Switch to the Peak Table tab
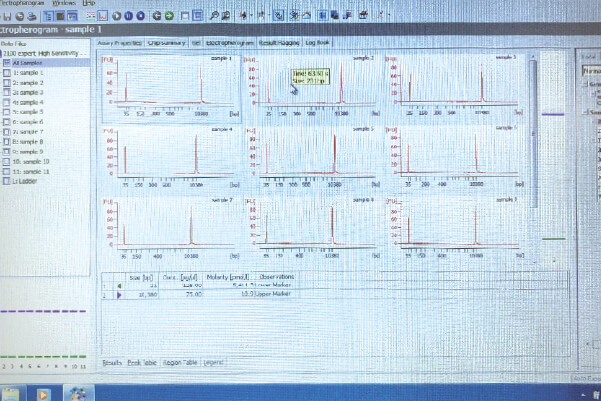 point(142,362)
